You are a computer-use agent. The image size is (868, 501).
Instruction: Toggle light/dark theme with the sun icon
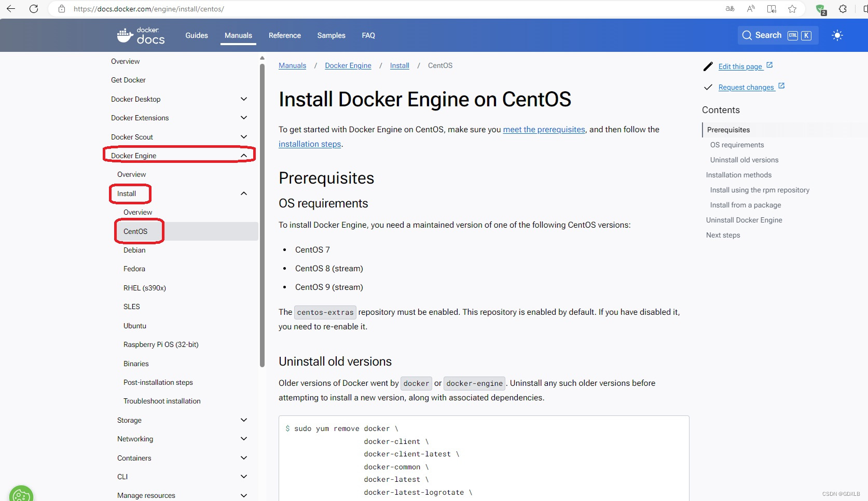pos(837,35)
